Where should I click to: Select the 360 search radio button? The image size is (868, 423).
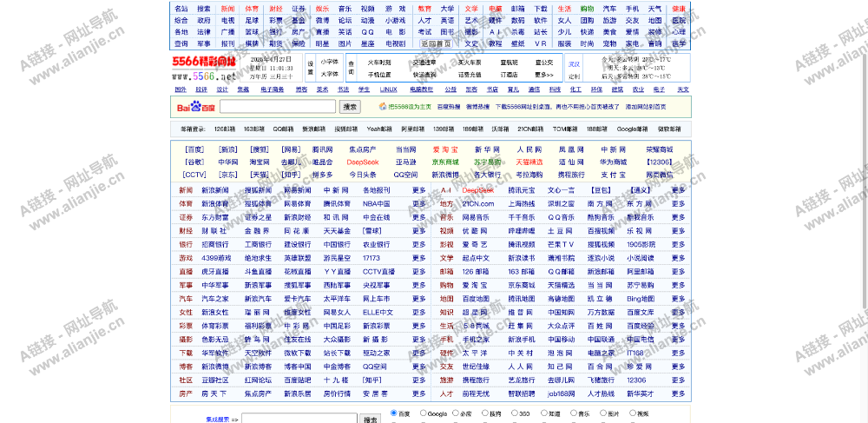(514, 413)
